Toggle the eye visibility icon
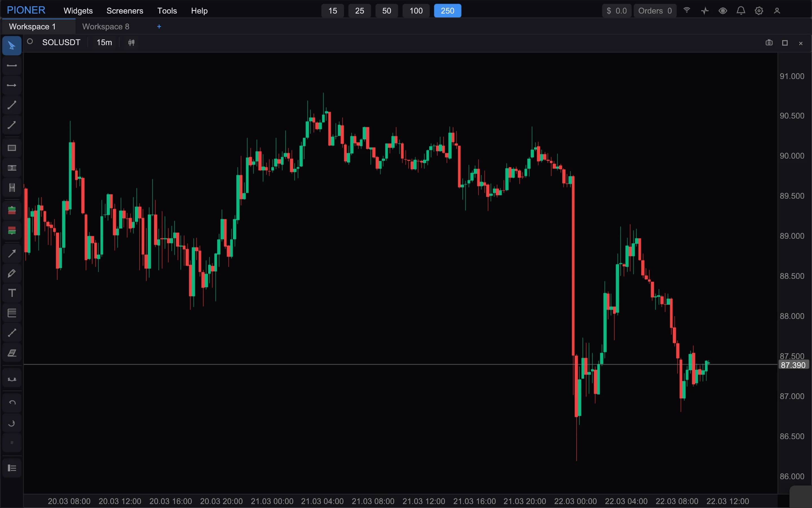 (723, 11)
